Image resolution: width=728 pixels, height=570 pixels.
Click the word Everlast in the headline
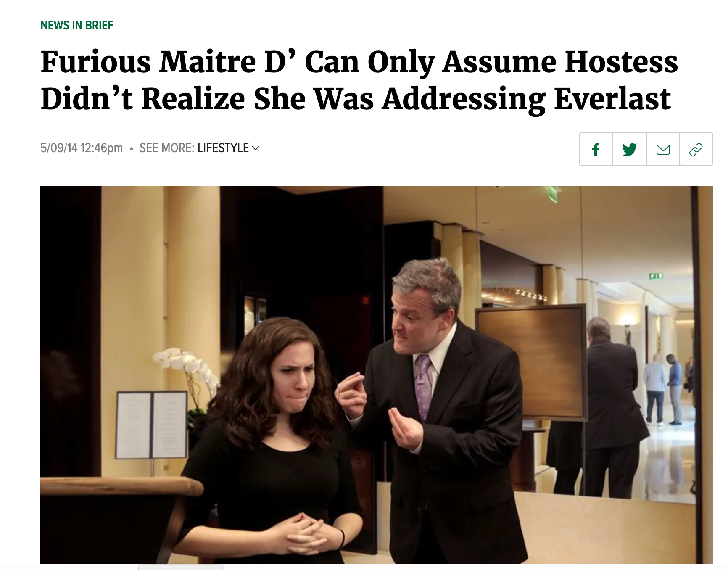(x=612, y=99)
